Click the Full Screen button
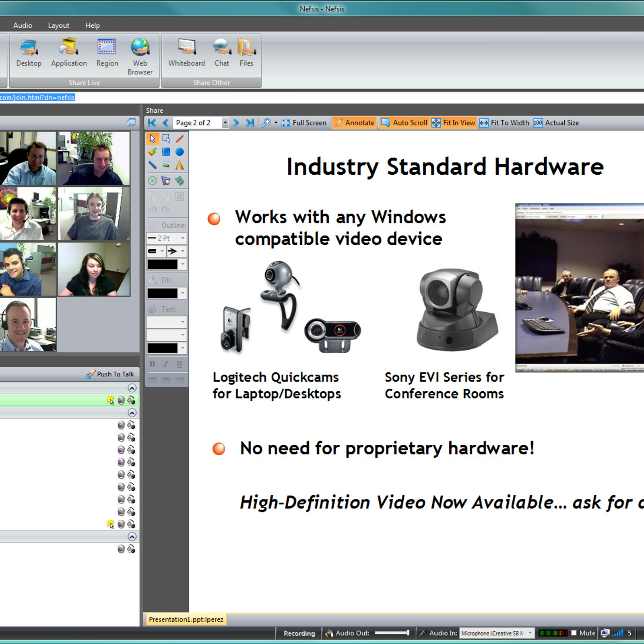Viewport: 644px width, 644px height. tap(304, 123)
